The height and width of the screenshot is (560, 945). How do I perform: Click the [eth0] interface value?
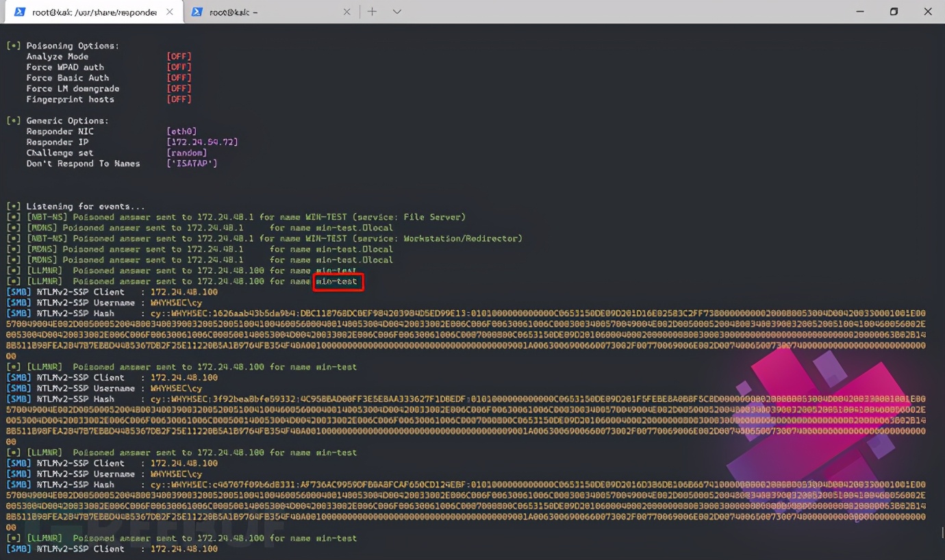[181, 131]
